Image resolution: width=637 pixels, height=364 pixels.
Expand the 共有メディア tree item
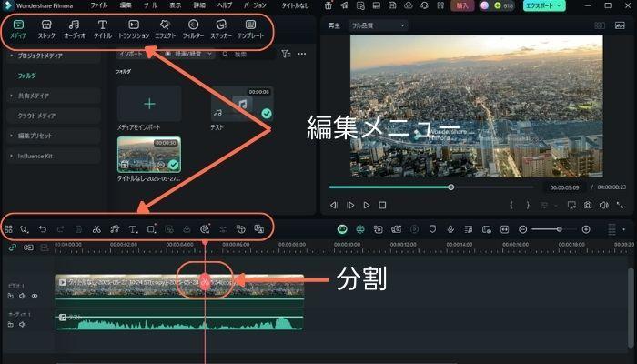pos(11,96)
